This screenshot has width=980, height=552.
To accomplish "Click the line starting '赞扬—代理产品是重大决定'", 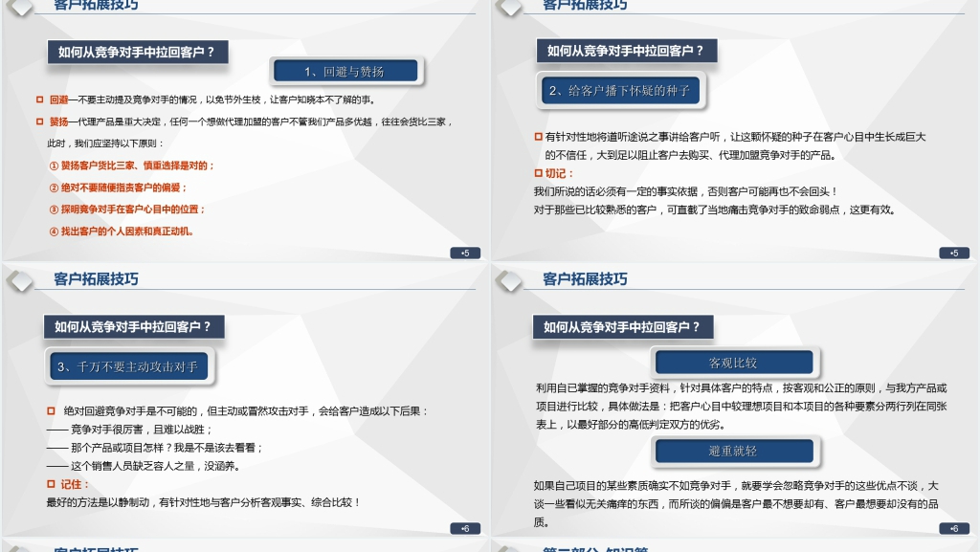I will (x=251, y=121).
